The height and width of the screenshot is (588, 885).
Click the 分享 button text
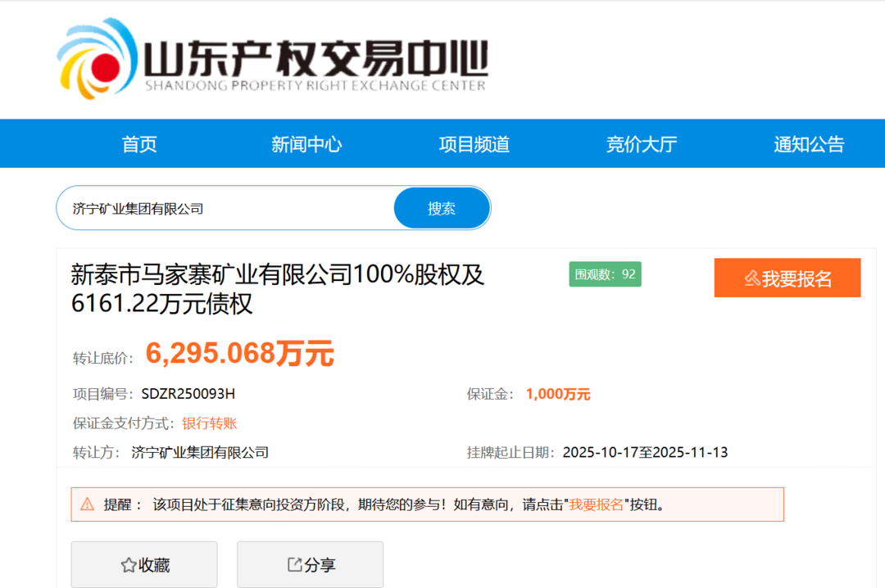(x=320, y=565)
